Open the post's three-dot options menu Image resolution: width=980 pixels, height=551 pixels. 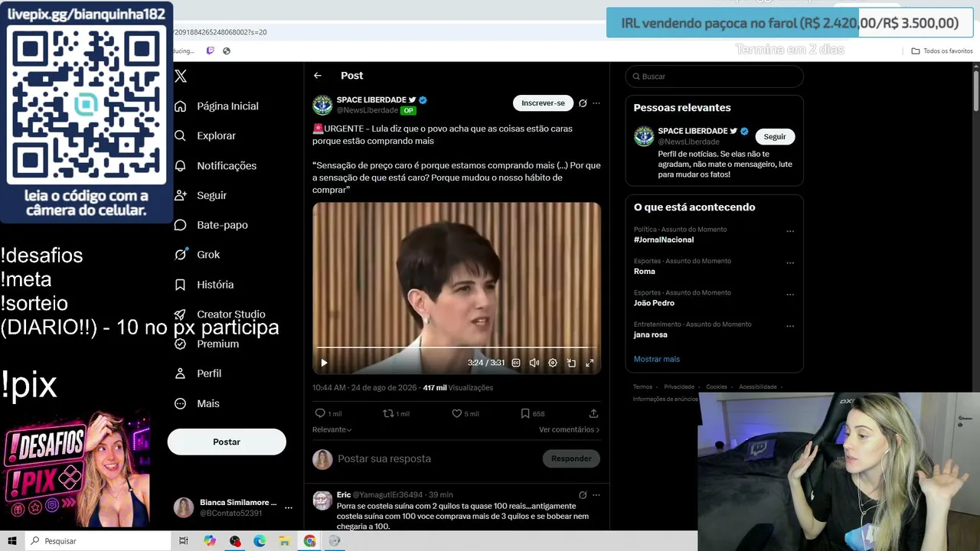tap(596, 103)
